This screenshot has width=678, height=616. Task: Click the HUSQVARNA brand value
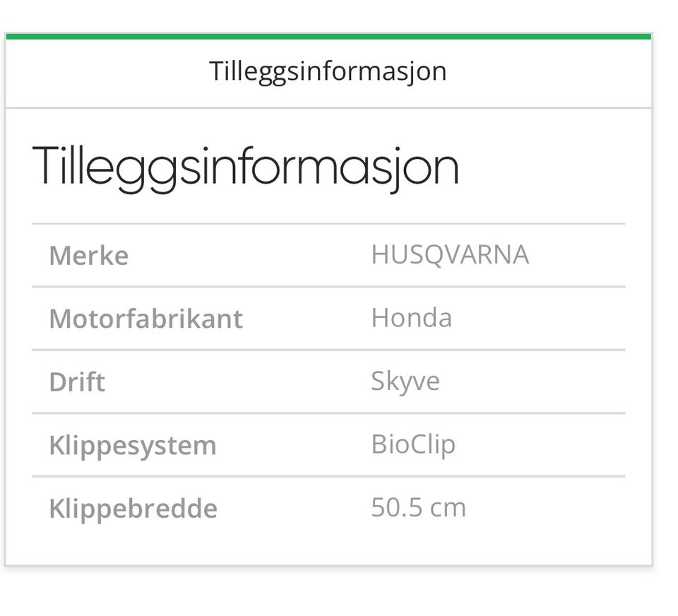pos(450,255)
